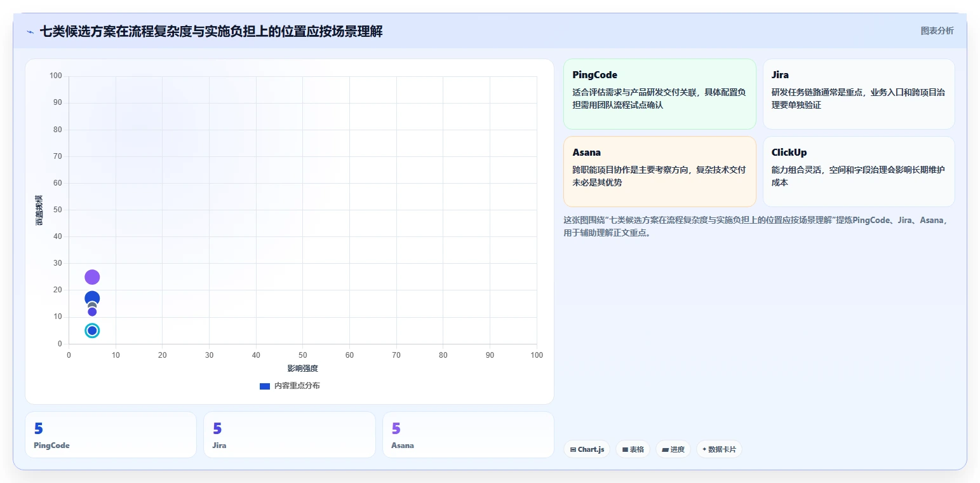Image resolution: width=980 pixels, height=483 pixels.
Task: Click the Asana stat card showing 5
Action: [x=468, y=435]
